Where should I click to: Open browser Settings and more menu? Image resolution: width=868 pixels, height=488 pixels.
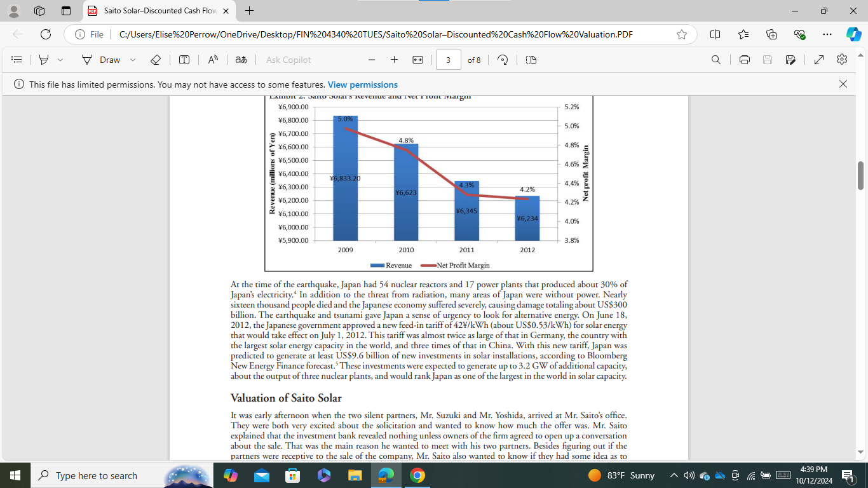pos(827,35)
